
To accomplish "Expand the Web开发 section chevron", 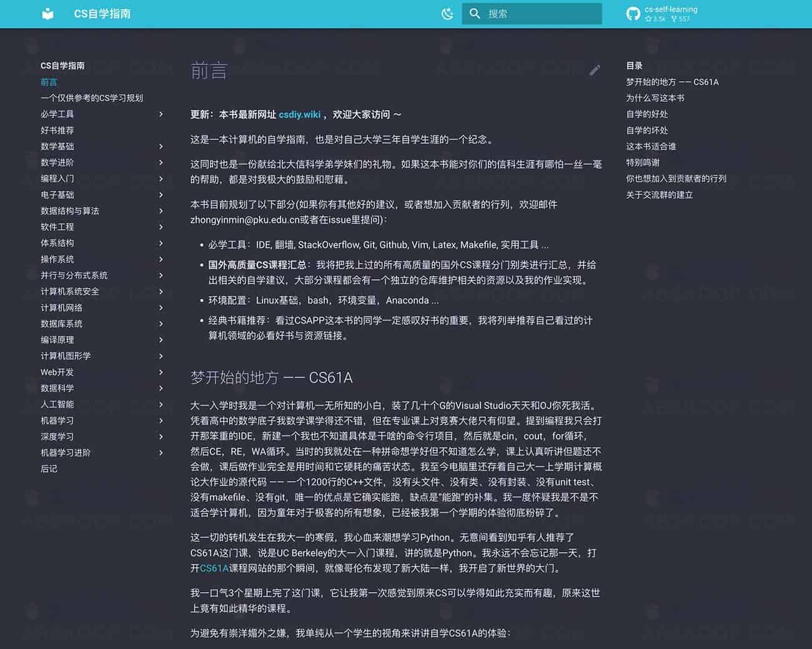I will [161, 372].
